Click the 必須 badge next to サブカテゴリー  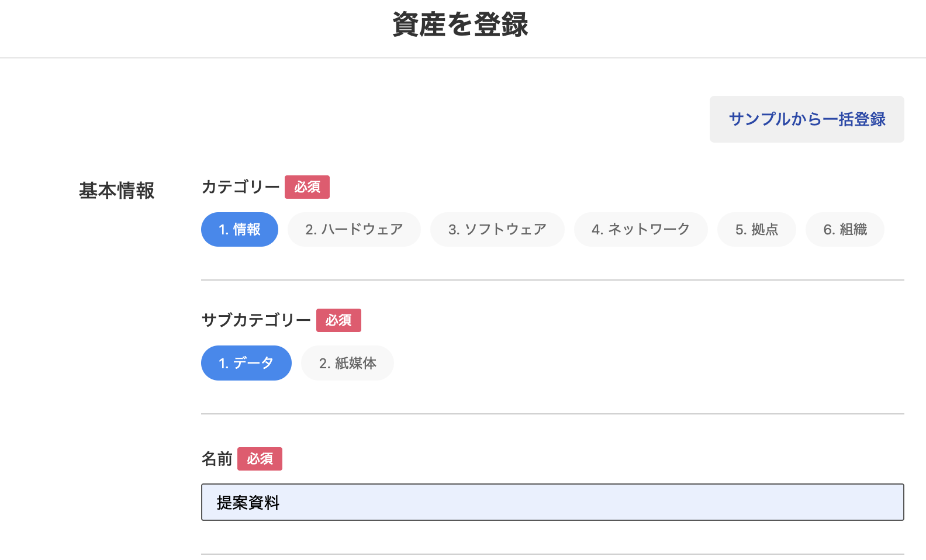pyautogui.click(x=338, y=320)
